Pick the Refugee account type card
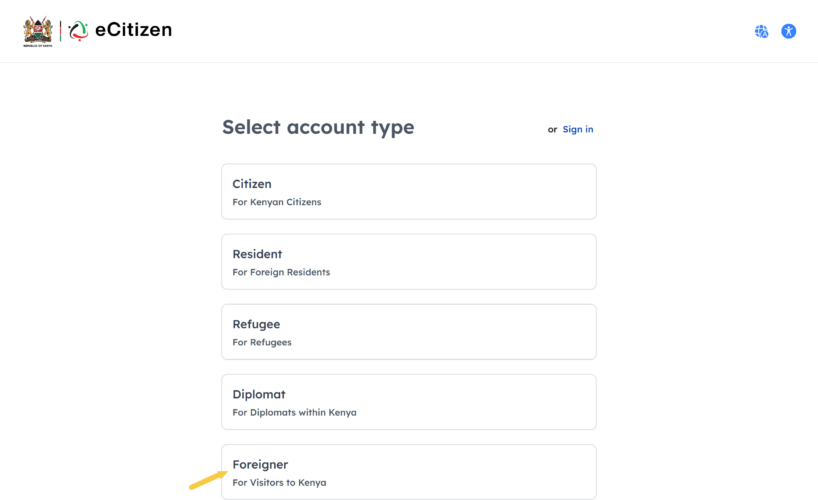 408,332
